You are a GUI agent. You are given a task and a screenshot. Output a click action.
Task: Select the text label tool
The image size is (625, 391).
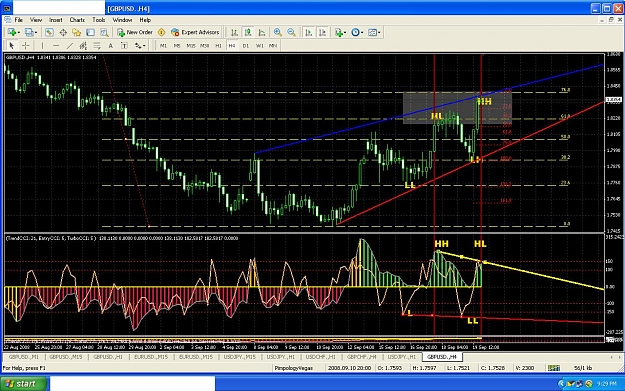pyautogui.click(x=124, y=46)
